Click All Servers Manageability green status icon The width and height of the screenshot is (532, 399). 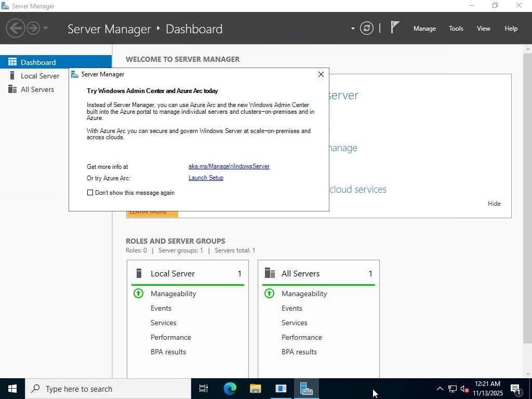[x=270, y=293]
